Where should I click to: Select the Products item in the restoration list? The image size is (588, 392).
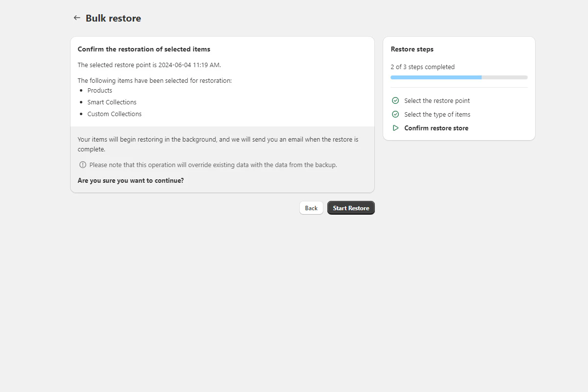point(99,90)
